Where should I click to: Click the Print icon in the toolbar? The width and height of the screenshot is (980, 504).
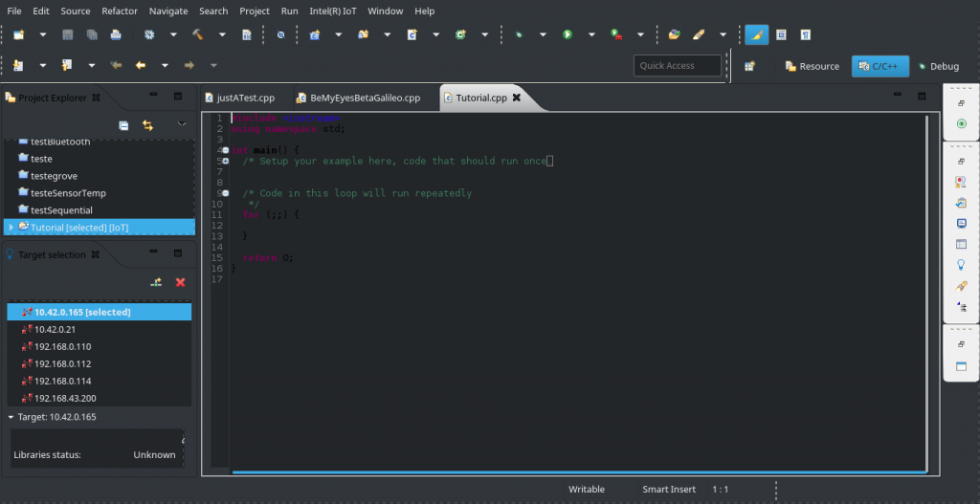[116, 34]
